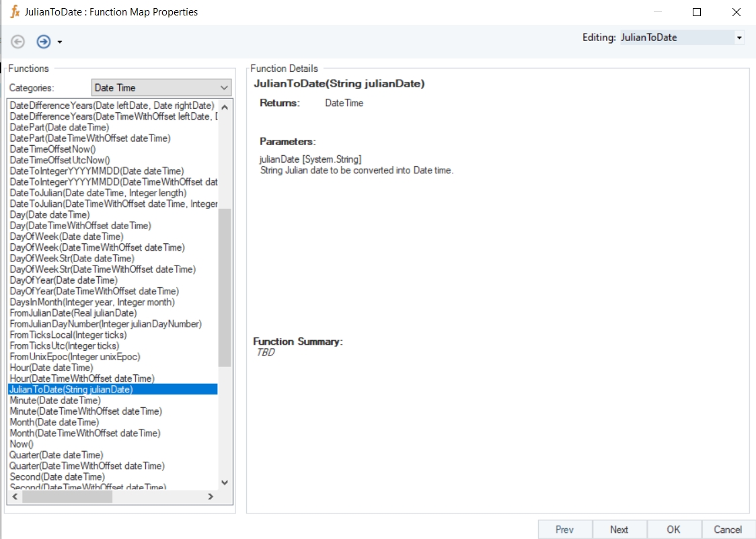Open the forward arrow history dropdown

60,42
